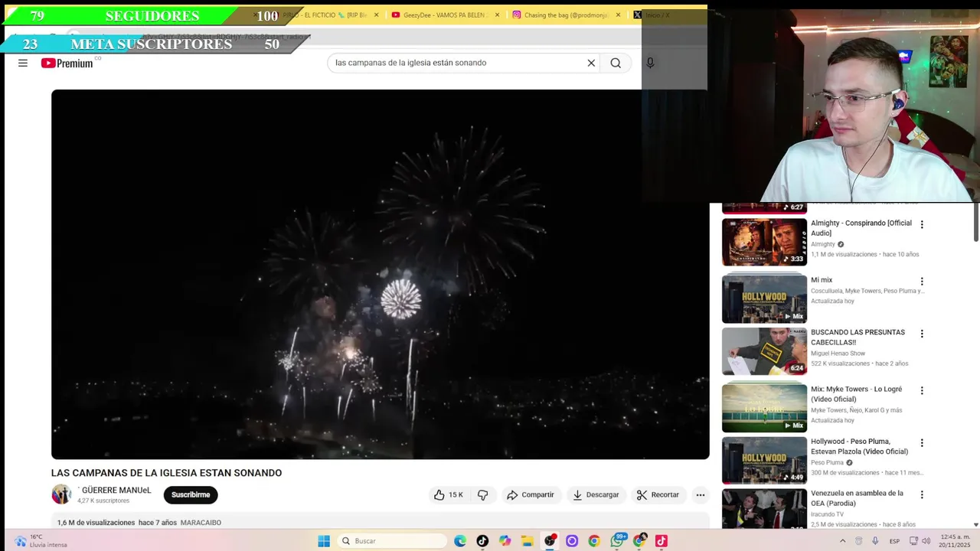The width and height of the screenshot is (980, 551).
Task: Click the Recortar clip button
Action: (658, 495)
